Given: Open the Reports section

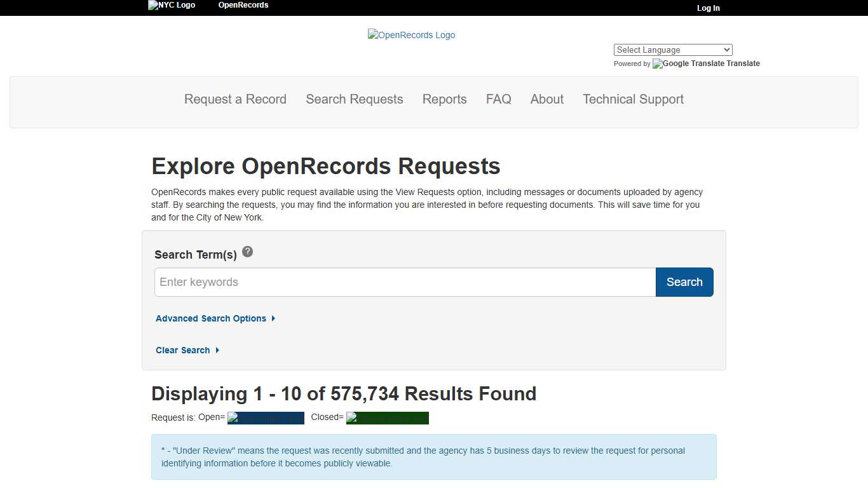Looking at the screenshot, I should click(444, 99).
